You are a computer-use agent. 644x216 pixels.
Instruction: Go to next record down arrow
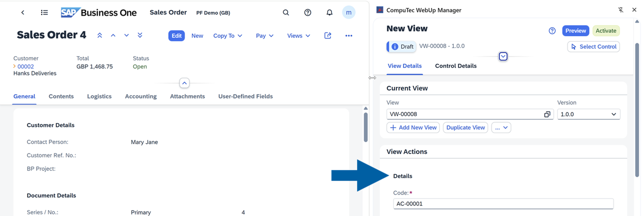(x=127, y=36)
